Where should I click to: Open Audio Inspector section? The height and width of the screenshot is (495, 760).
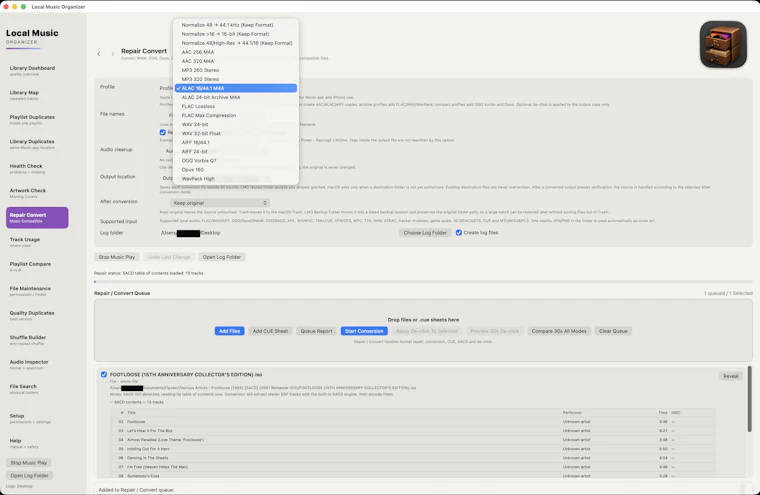(x=37, y=365)
